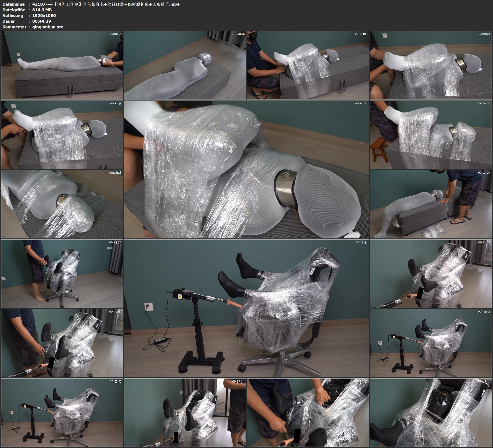The width and height of the screenshot is (493, 448).
Task: Select the 42187 mp4 filename text
Action: (x=105, y=4)
